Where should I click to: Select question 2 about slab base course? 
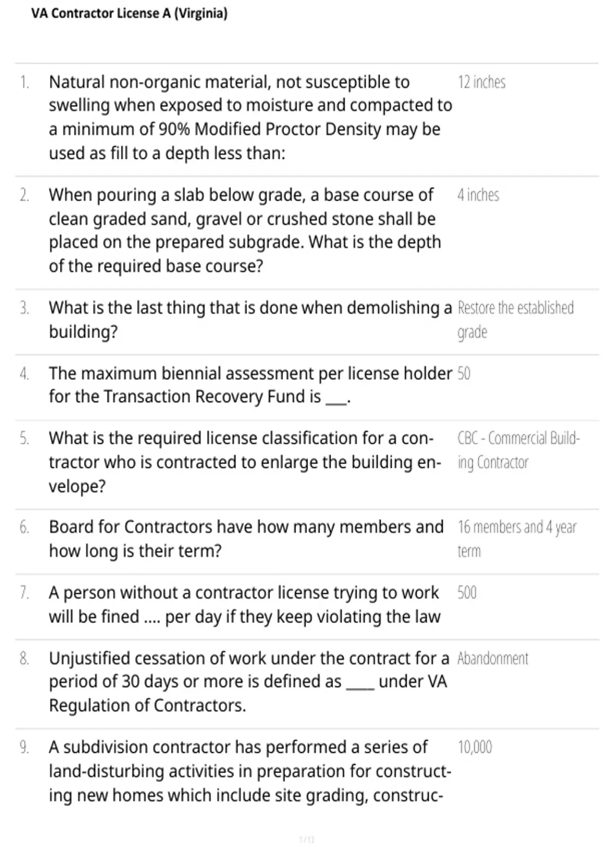pos(245,230)
